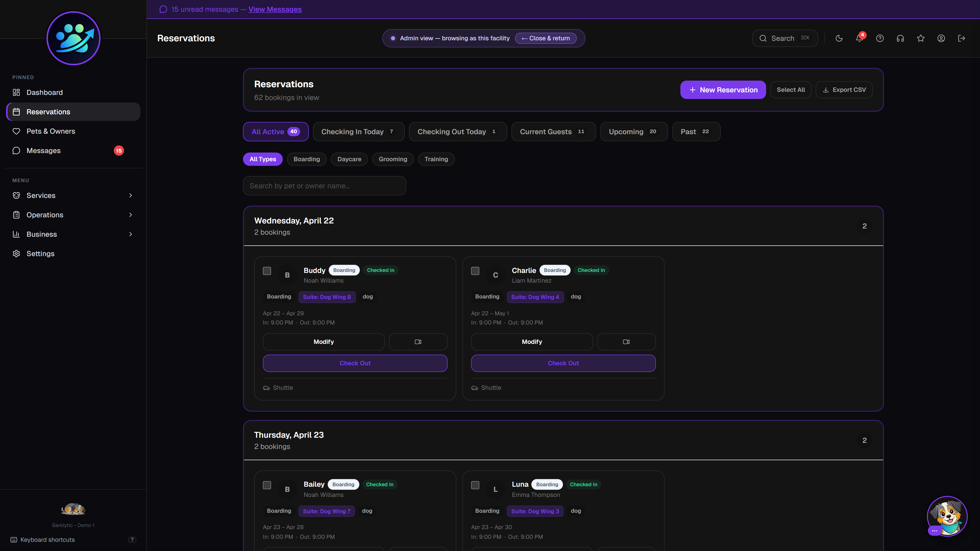Expand the Services menu chevron
Screen dimensions: 980x551
130,195
